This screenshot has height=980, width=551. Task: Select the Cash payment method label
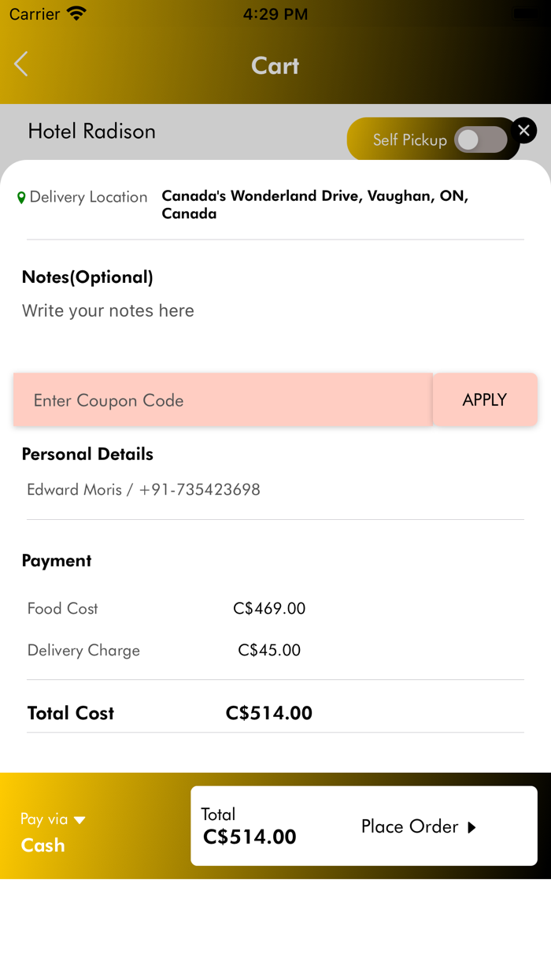[43, 845]
